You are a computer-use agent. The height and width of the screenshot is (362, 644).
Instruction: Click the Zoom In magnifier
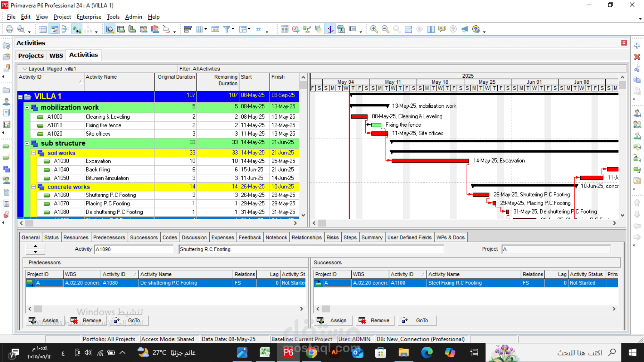pos(374,29)
